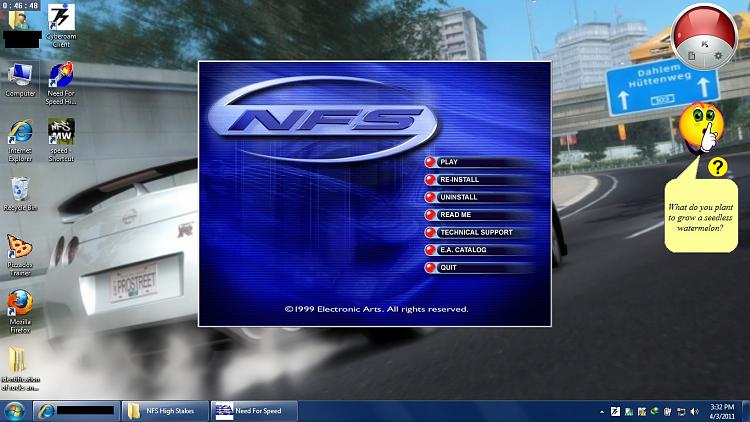This screenshot has height=422, width=750.
Task: Select RE-INSTALL in the NFS launcher
Action: click(478, 179)
